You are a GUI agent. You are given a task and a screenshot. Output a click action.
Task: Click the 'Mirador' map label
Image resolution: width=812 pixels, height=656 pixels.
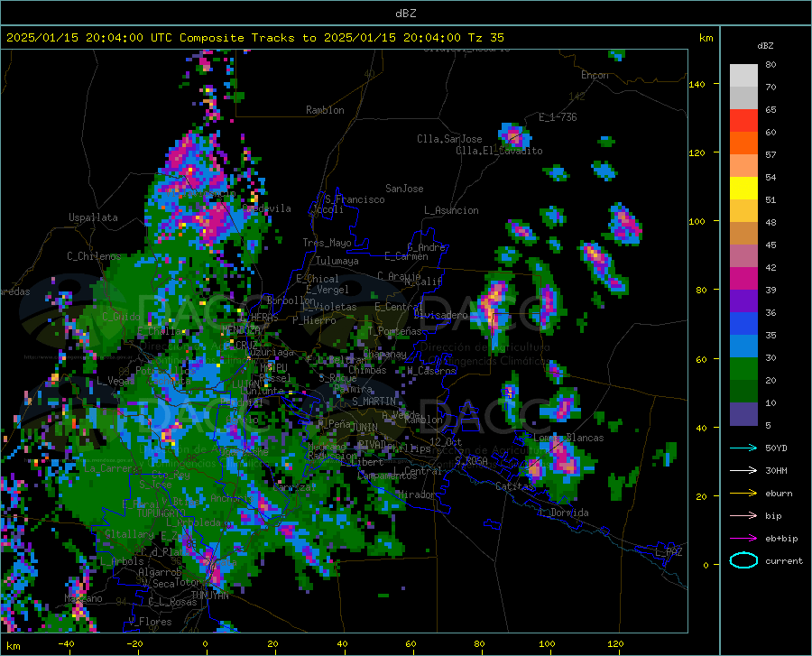point(417,494)
